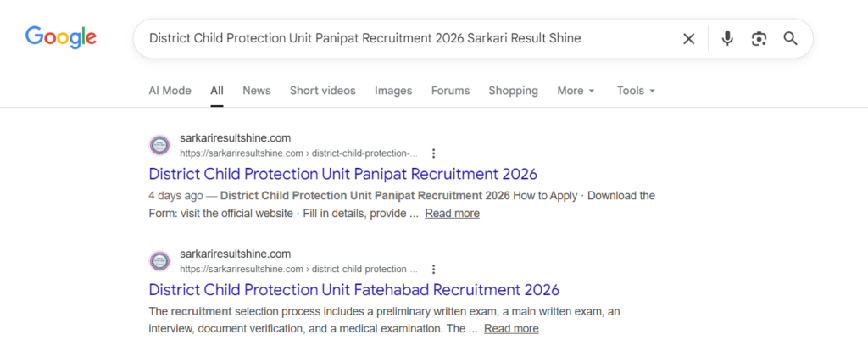The image size is (868, 340).
Task: Open District Child Protection Unit Fatehabad link
Action: point(353,289)
